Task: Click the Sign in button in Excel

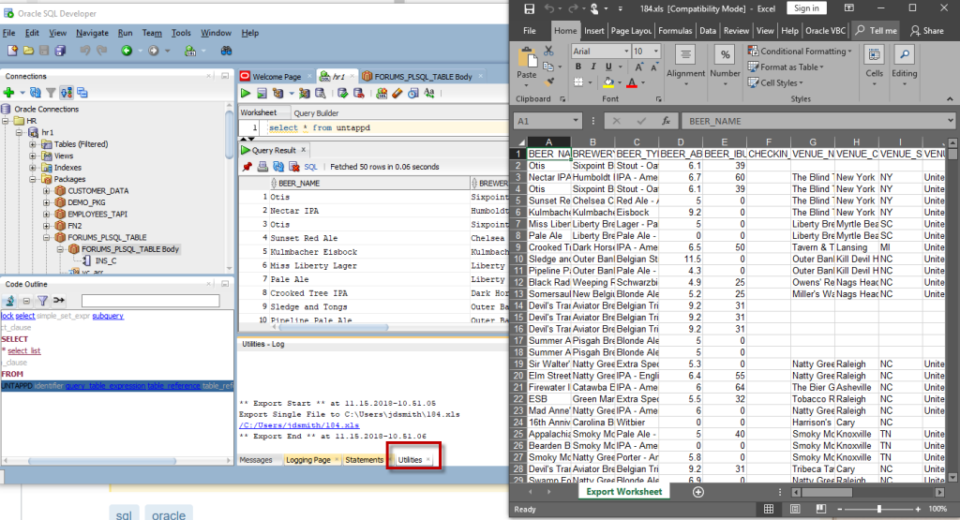Action: [806, 9]
